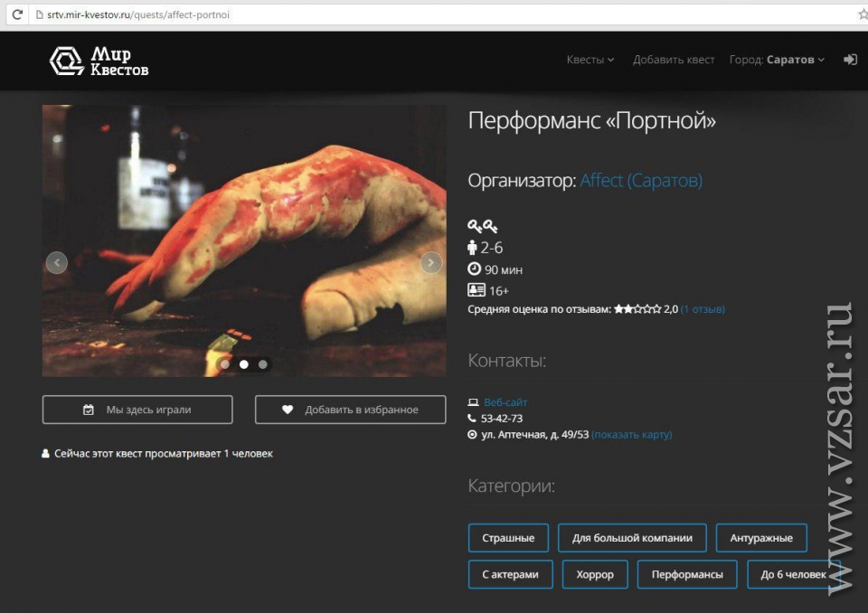Open the 1 отзыв reviews link

703,309
